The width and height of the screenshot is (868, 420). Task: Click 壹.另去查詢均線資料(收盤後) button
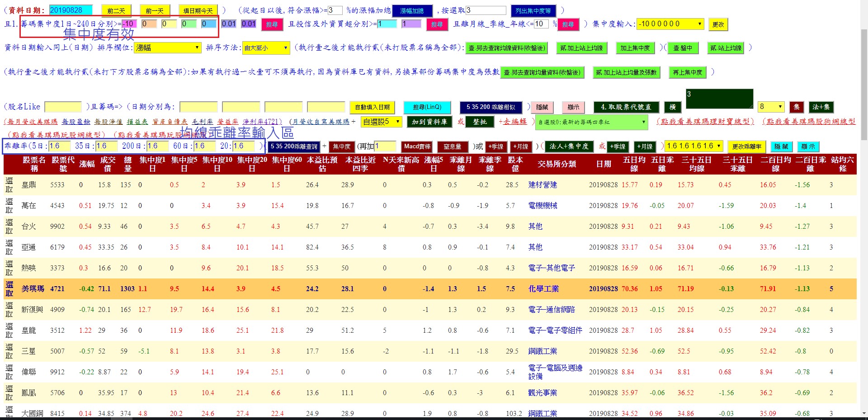(506, 48)
